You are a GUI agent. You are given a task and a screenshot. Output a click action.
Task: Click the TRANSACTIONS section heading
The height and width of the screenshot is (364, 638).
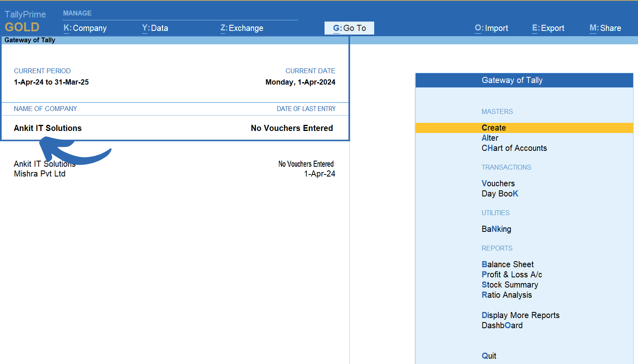coord(506,167)
